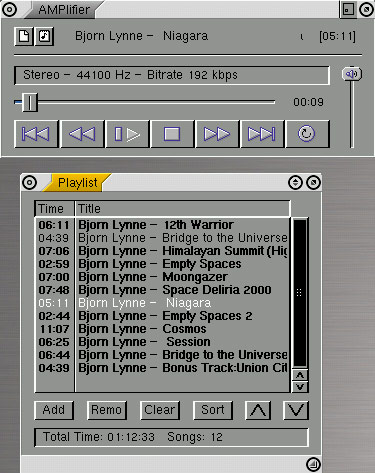Click the Remo (remove) button
Image resolution: width=375 pixels, height=473 pixels.
click(x=107, y=410)
